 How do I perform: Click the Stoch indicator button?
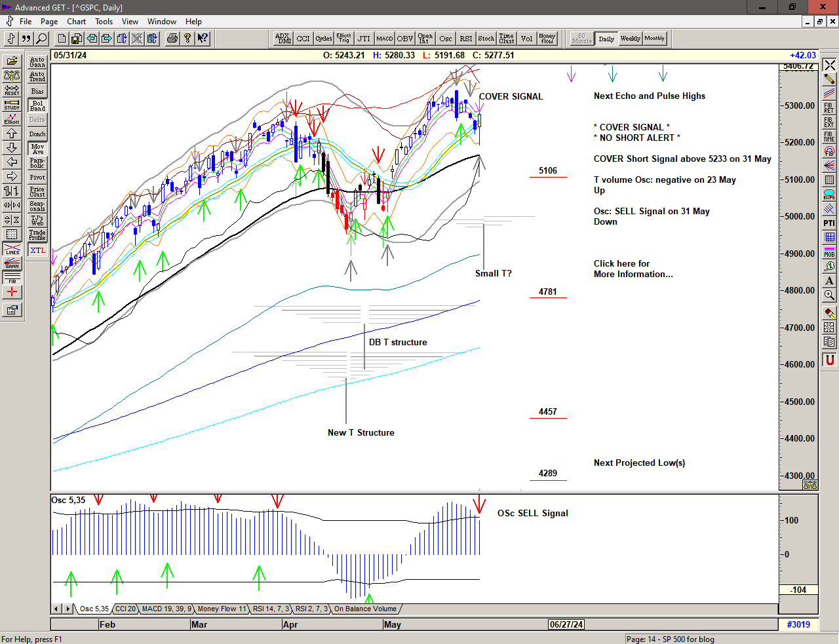[x=486, y=39]
